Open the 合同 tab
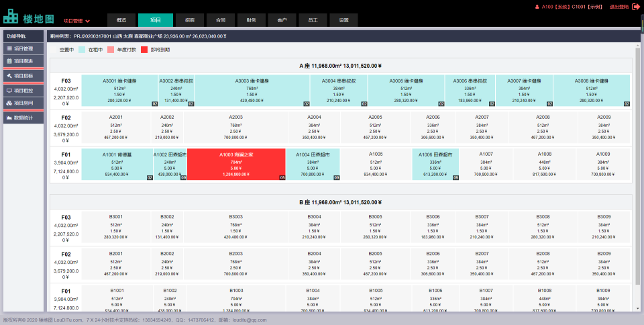This screenshot has width=644, height=325. tap(211, 20)
